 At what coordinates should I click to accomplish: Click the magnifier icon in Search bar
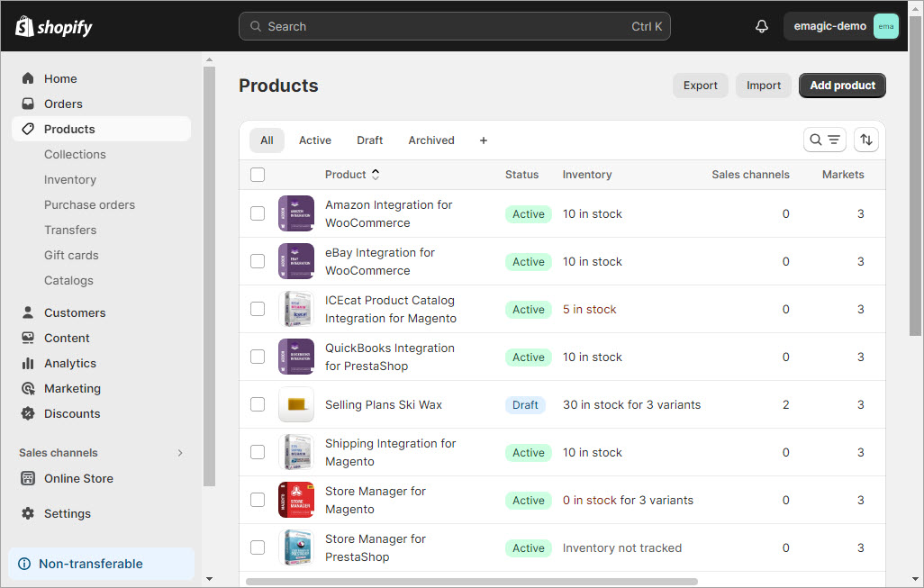pyautogui.click(x=255, y=26)
